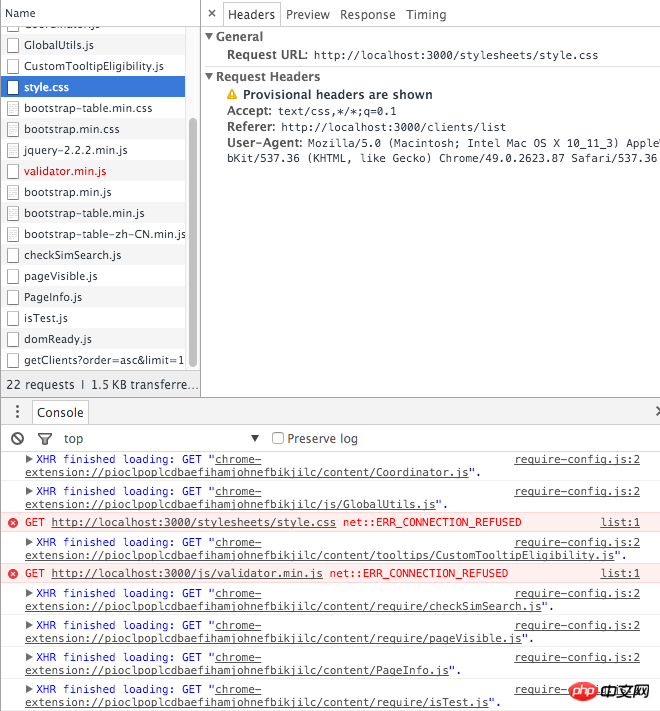The image size is (660, 711).
Task: Open the Response tab
Action: pyautogui.click(x=367, y=15)
